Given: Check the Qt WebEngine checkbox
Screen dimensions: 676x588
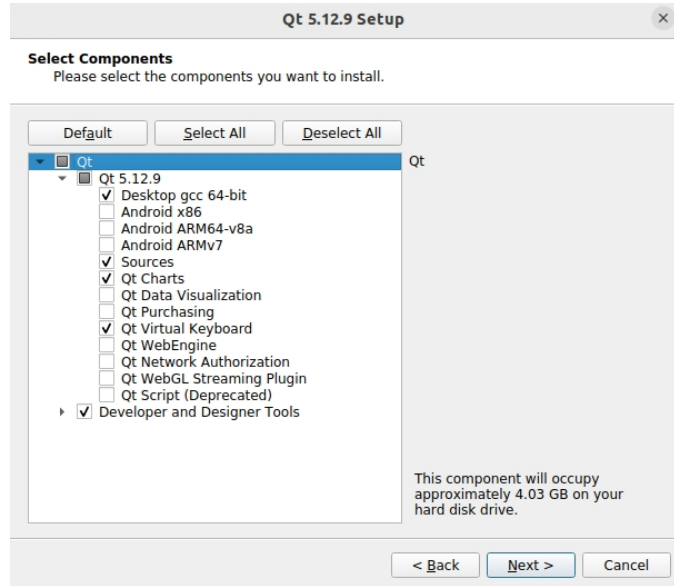Looking at the screenshot, I should (x=106, y=345).
